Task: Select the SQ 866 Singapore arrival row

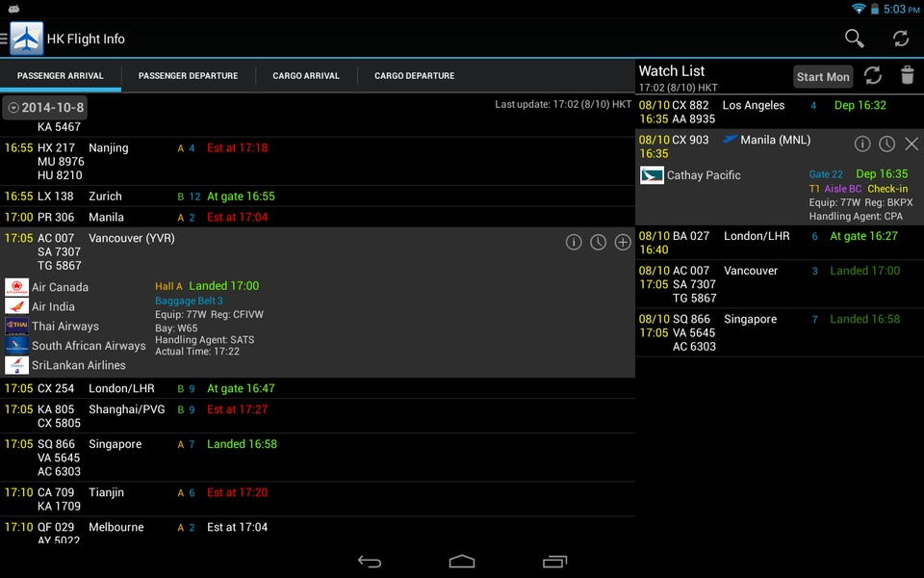Action: click(317, 458)
